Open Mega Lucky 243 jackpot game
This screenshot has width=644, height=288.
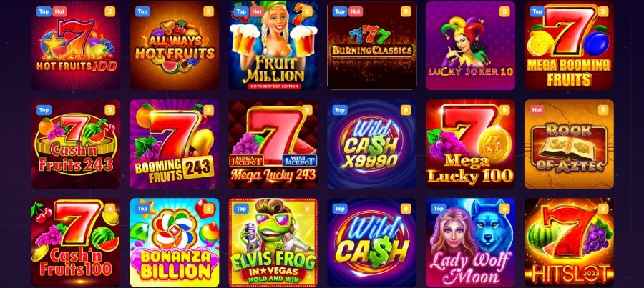pos(273,144)
